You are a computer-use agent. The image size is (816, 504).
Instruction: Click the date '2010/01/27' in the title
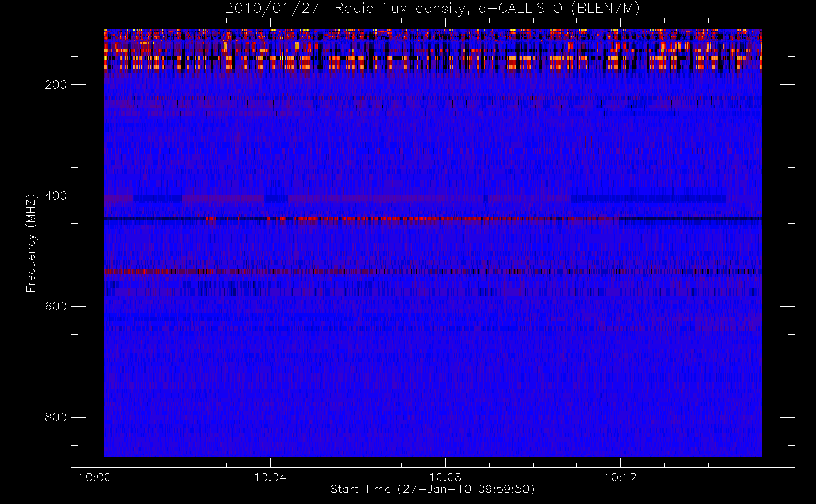(x=272, y=9)
